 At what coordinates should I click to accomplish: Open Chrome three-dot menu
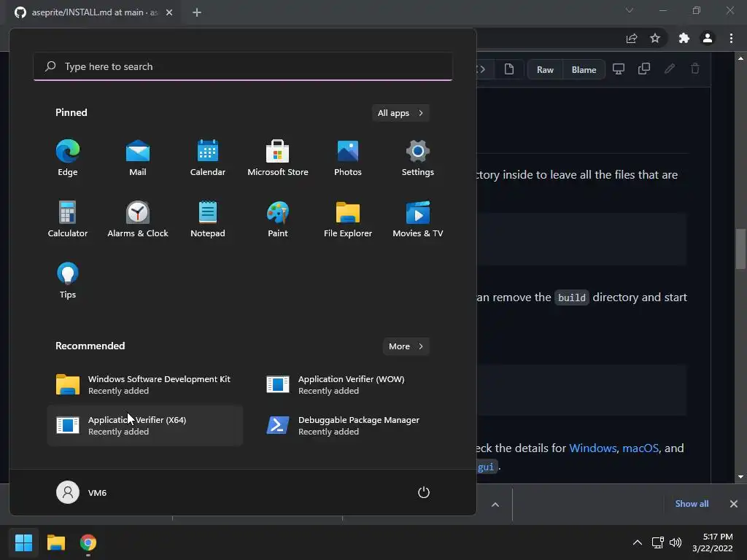point(731,38)
